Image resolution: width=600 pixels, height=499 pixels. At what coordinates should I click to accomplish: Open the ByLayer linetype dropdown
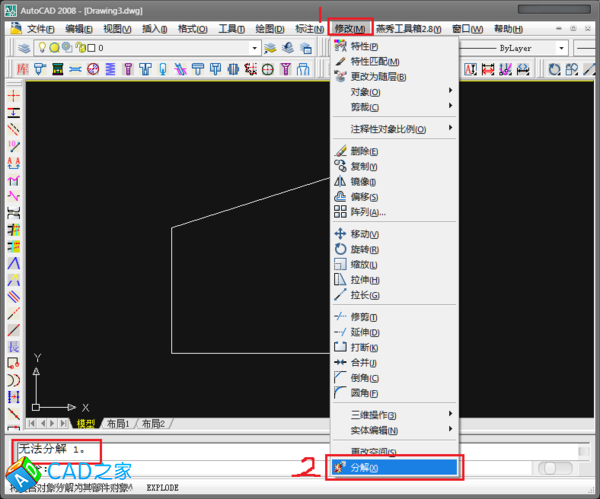[x=562, y=48]
